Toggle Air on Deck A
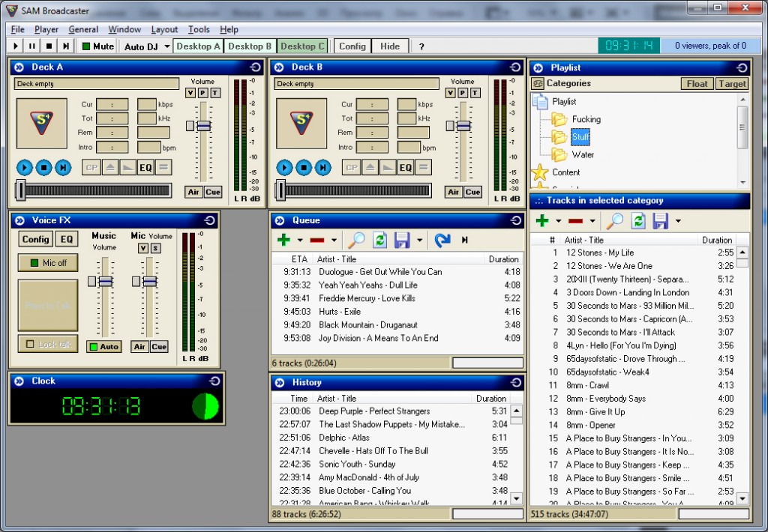 tap(193, 192)
